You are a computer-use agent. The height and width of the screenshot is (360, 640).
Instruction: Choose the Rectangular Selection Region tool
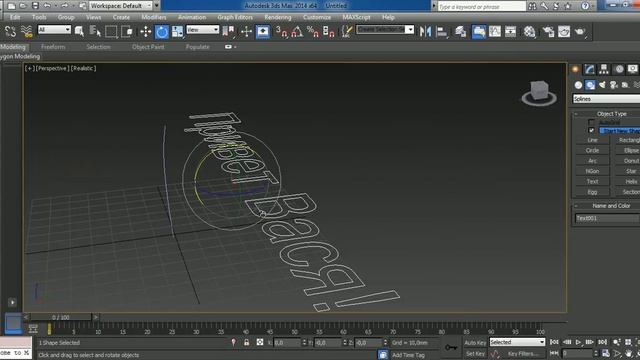(x=111, y=31)
